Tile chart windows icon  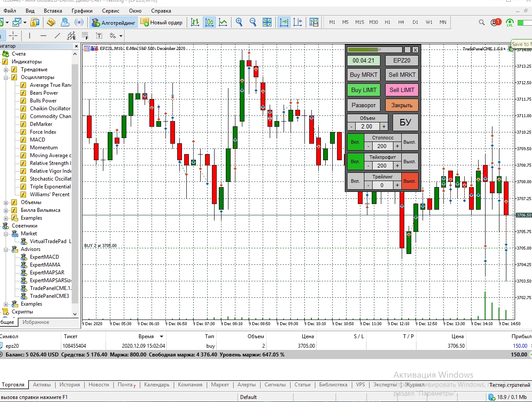click(267, 22)
